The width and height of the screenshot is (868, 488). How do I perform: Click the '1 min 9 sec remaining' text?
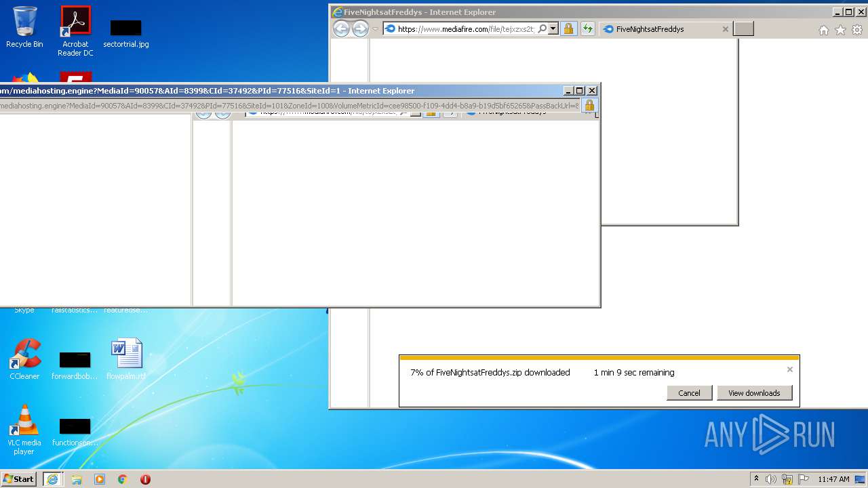click(634, 372)
